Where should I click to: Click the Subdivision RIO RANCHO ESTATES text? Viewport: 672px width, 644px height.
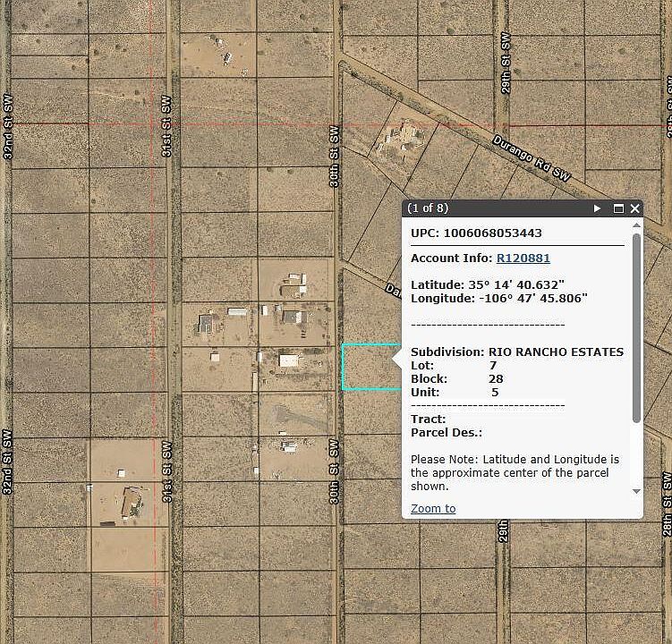click(x=516, y=352)
